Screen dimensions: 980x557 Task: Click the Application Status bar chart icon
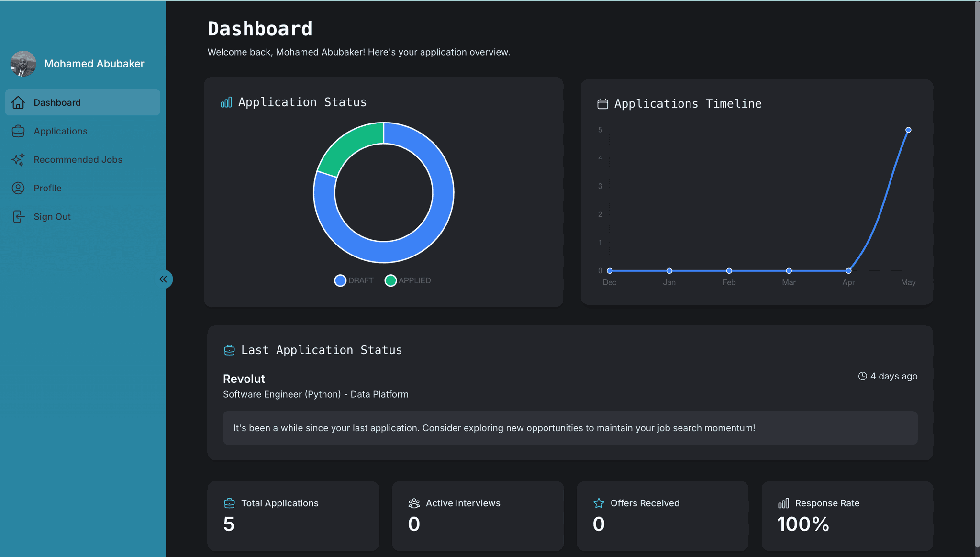pyautogui.click(x=226, y=102)
